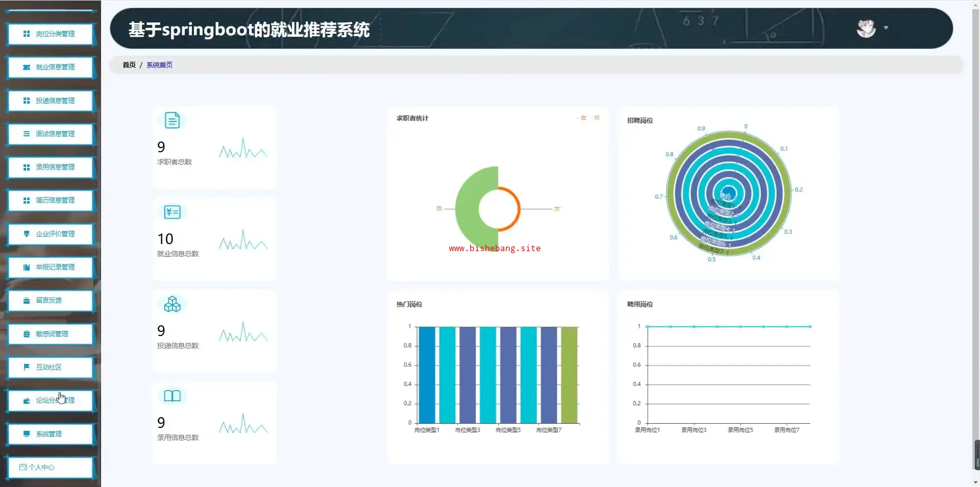Click the 举报记录管理 chart icon

27,267
